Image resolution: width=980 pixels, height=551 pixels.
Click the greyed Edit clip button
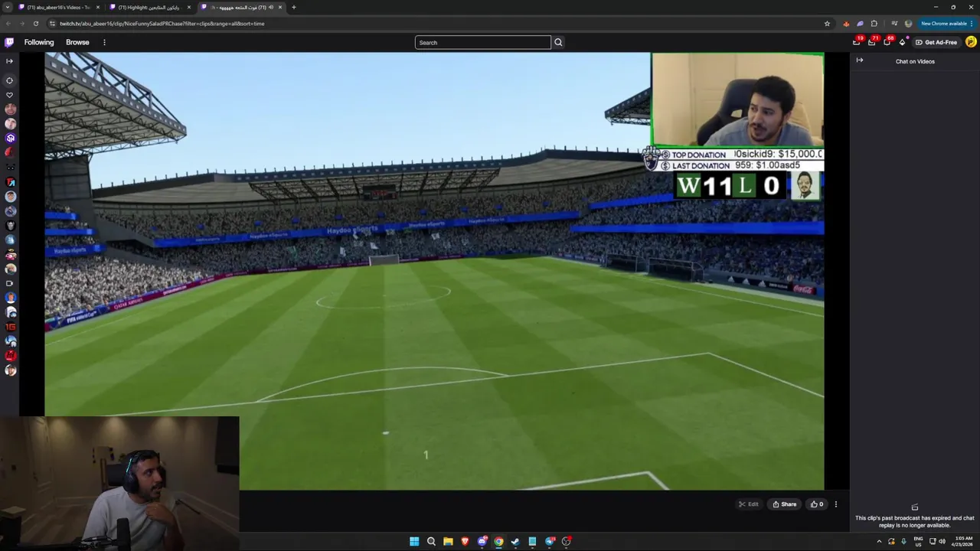[x=748, y=504]
